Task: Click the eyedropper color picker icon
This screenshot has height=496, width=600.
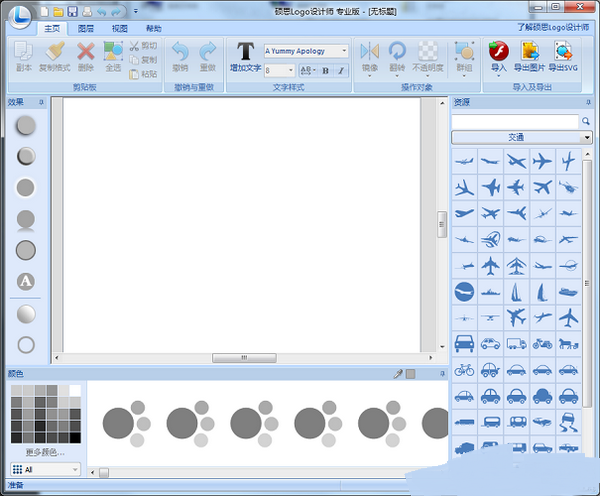Action: coord(397,373)
